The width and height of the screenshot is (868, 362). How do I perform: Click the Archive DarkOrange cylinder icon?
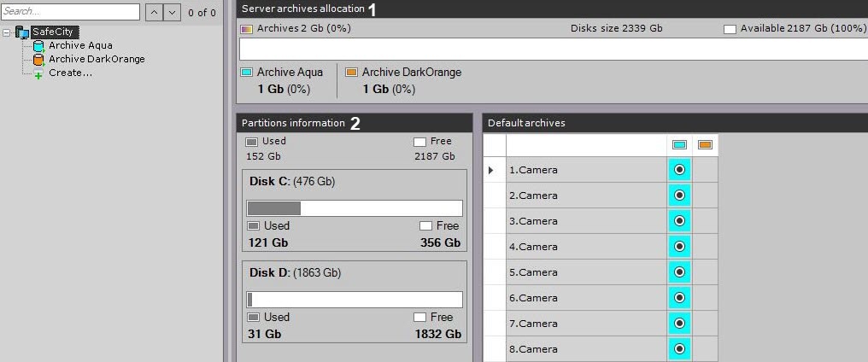coord(38,60)
